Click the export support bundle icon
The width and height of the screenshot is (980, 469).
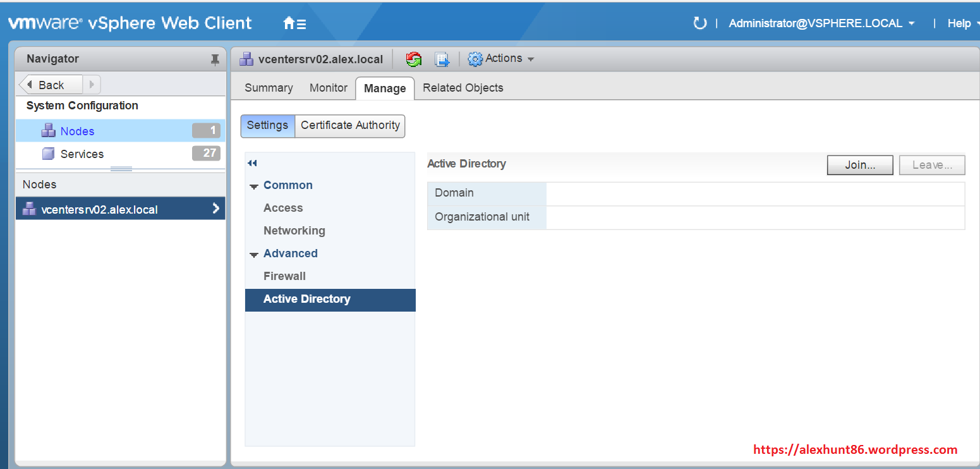click(x=442, y=59)
